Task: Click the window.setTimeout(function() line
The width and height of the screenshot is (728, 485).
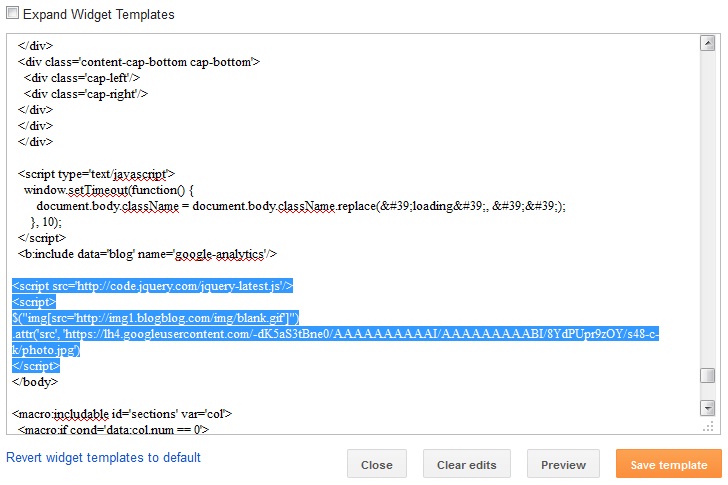Action: 109,190
